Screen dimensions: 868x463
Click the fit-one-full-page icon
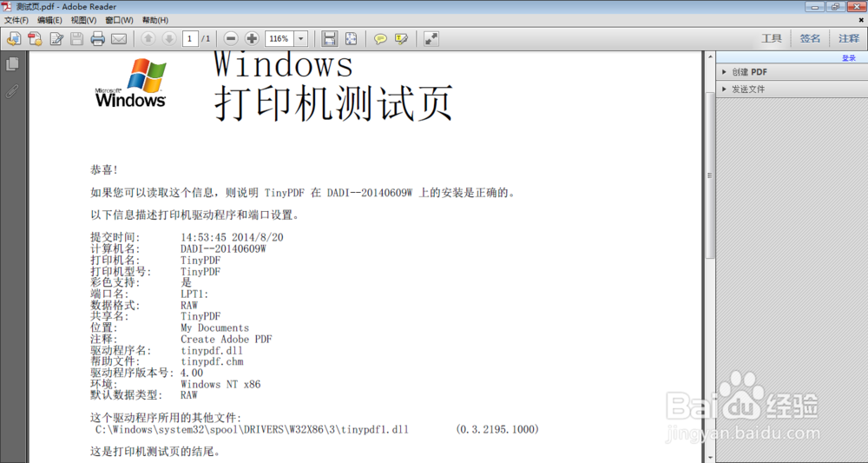[351, 39]
